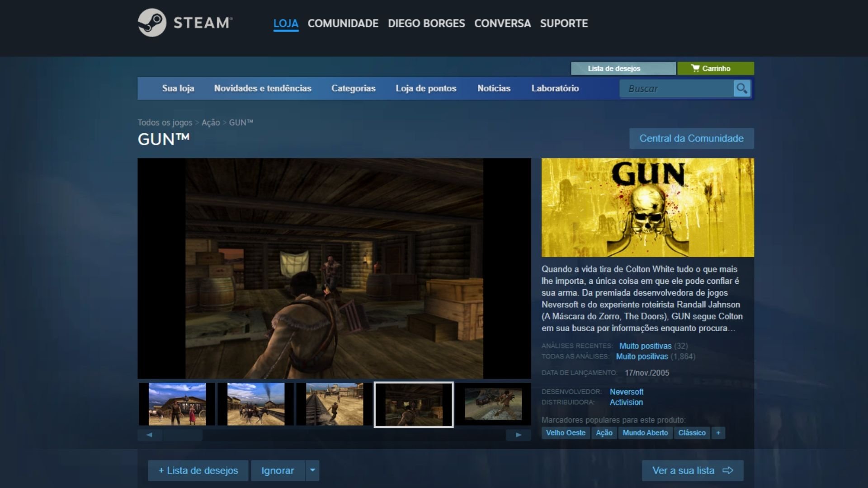Click the Neversoft developer link
The width and height of the screenshot is (868, 488).
pos(626,392)
